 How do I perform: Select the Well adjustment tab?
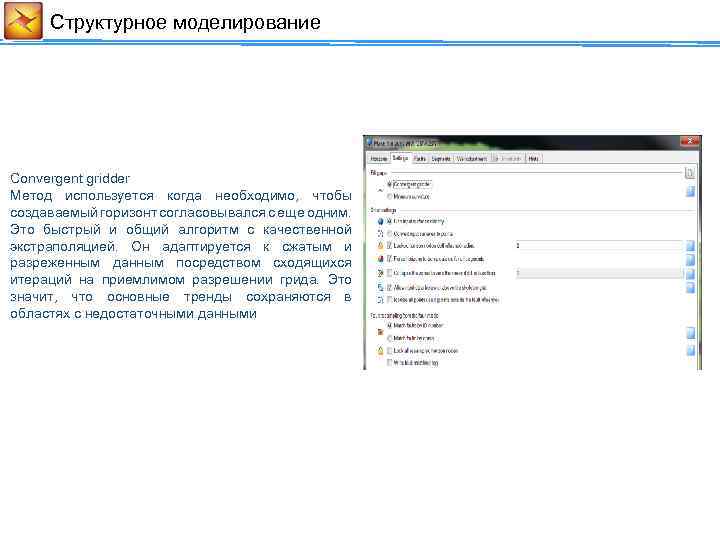[472, 159]
